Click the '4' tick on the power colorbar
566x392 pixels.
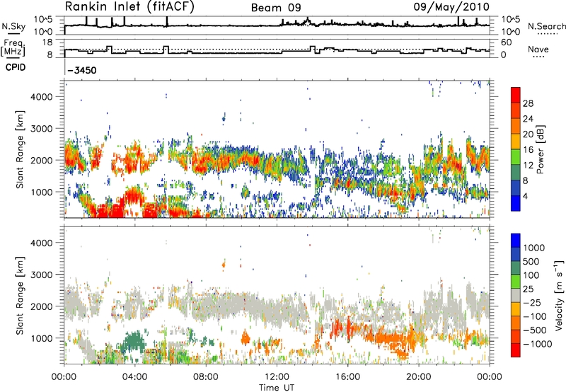[x=525, y=197]
